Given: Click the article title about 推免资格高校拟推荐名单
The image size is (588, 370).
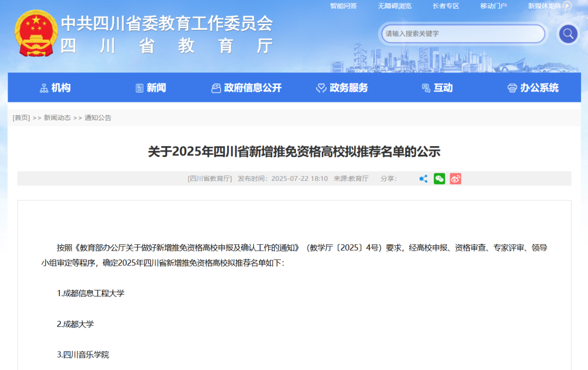Looking at the screenshot, I should [x=294, y=151].
